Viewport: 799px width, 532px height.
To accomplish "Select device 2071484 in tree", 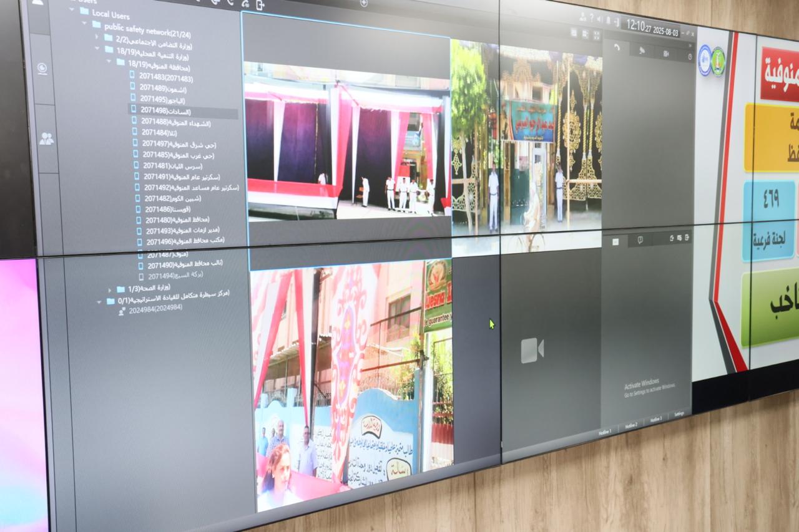I will 155,133.
